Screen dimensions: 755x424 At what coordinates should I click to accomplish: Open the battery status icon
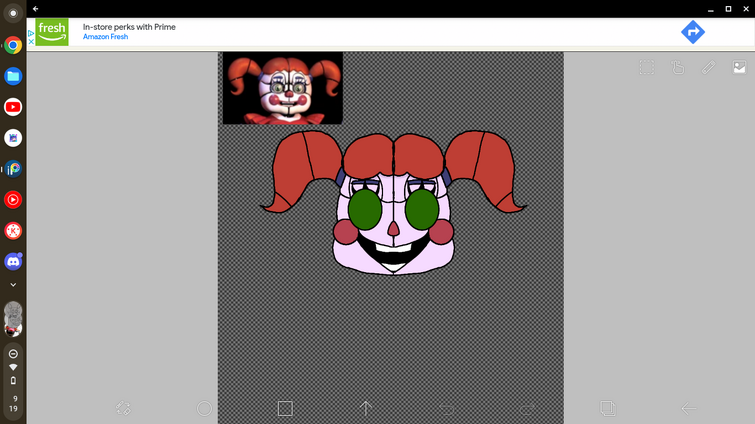[13, 381]
